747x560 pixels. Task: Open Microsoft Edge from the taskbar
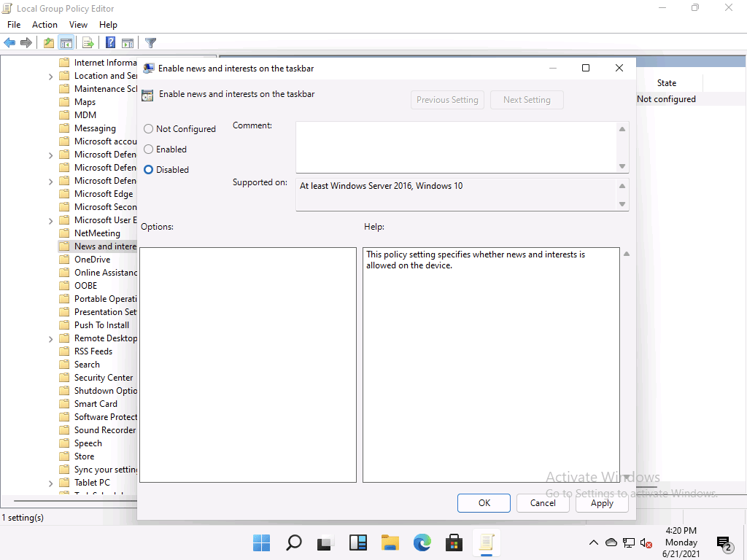pyautogui.click(x=422, y=542)
